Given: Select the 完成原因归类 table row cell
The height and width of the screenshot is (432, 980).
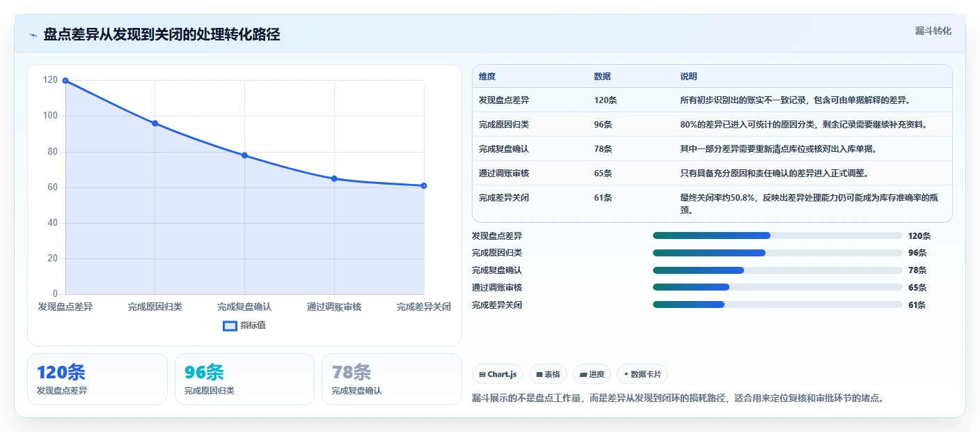Looking at the screenshot, I should click(504, 125).
